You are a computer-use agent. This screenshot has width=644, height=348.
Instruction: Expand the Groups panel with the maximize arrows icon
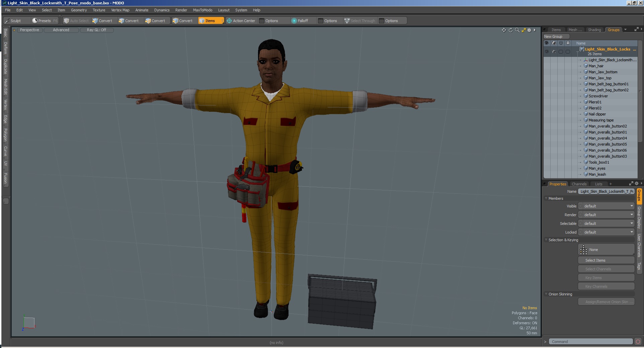click(x=636, y=29)
